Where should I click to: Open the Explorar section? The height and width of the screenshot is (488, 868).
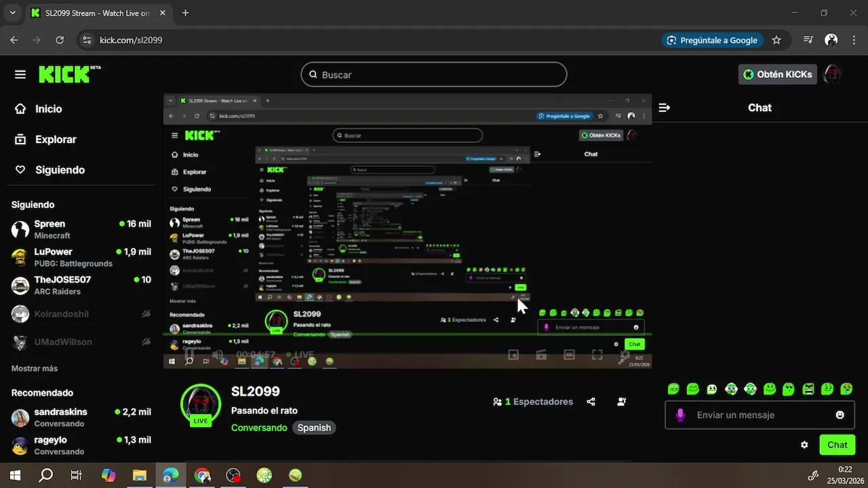[46, 140]
